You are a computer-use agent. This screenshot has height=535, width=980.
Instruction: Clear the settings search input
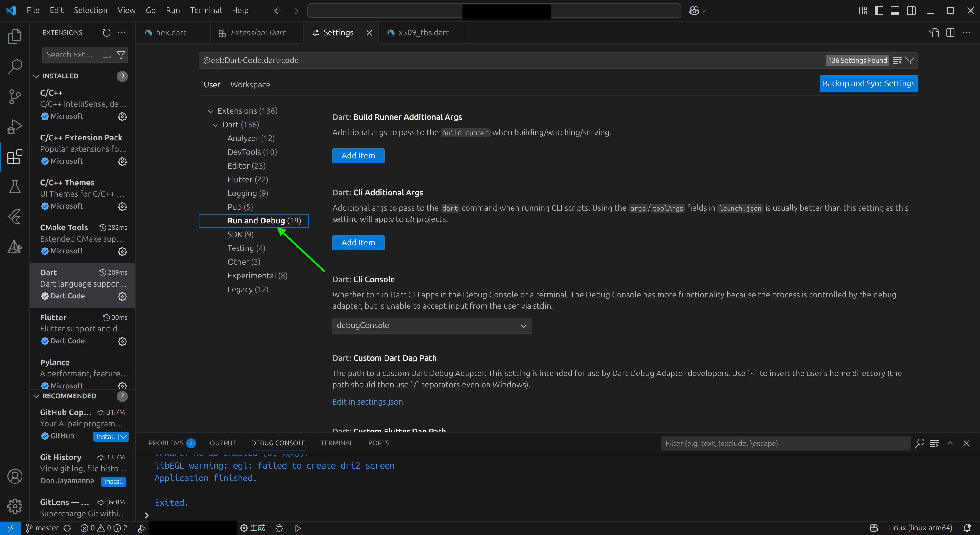897,61
